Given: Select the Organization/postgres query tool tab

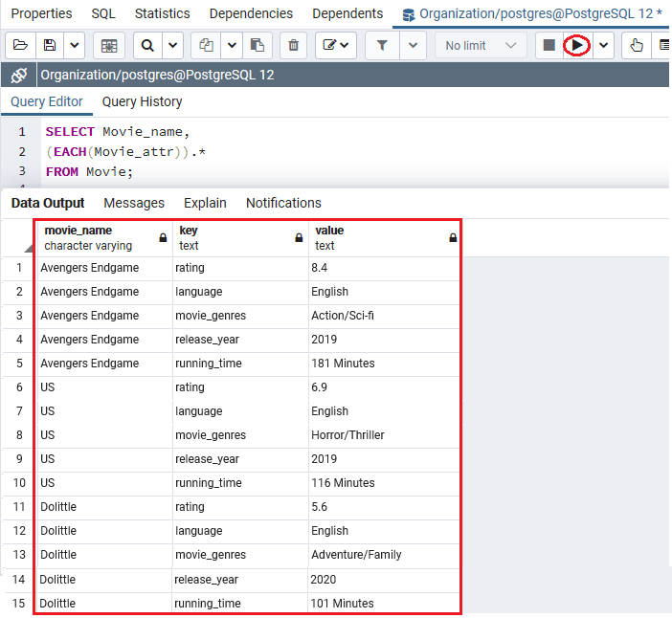Looking at the screenshot, I should point(532,13).
